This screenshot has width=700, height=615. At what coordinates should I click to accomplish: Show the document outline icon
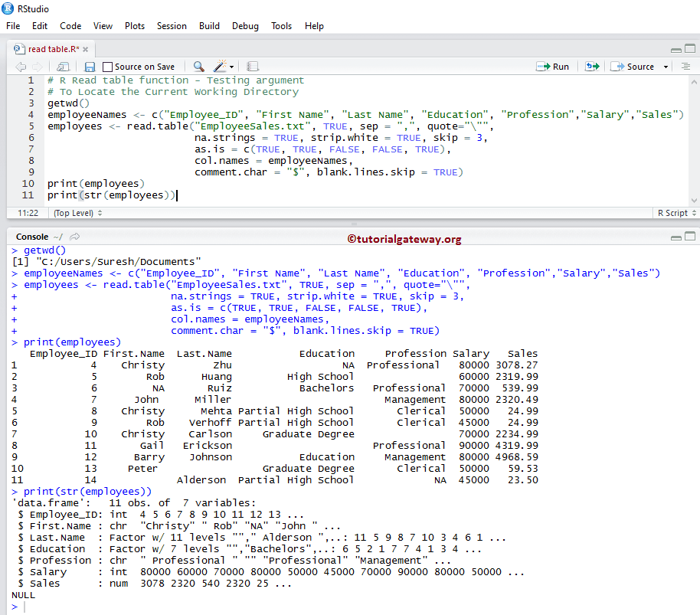click(x=687, y=67)
